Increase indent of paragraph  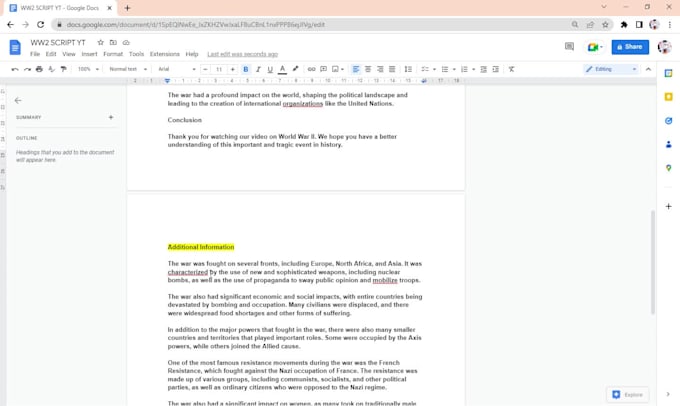point(496,69)
